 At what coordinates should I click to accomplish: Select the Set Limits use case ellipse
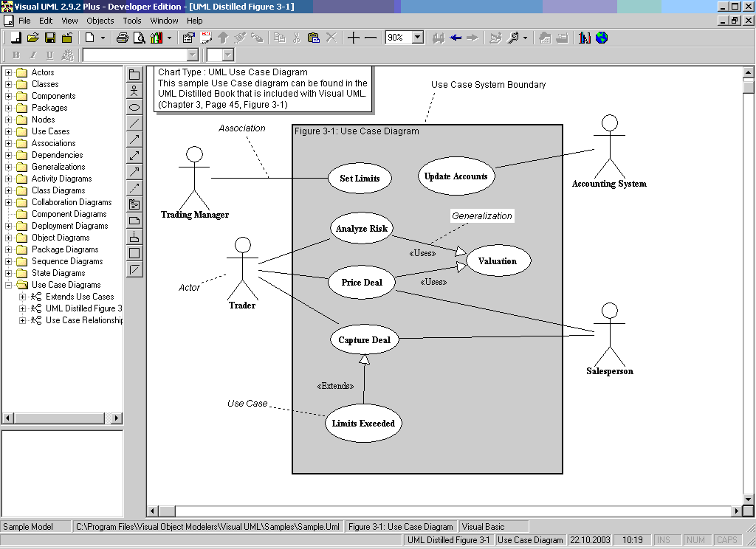click(360, 179)
